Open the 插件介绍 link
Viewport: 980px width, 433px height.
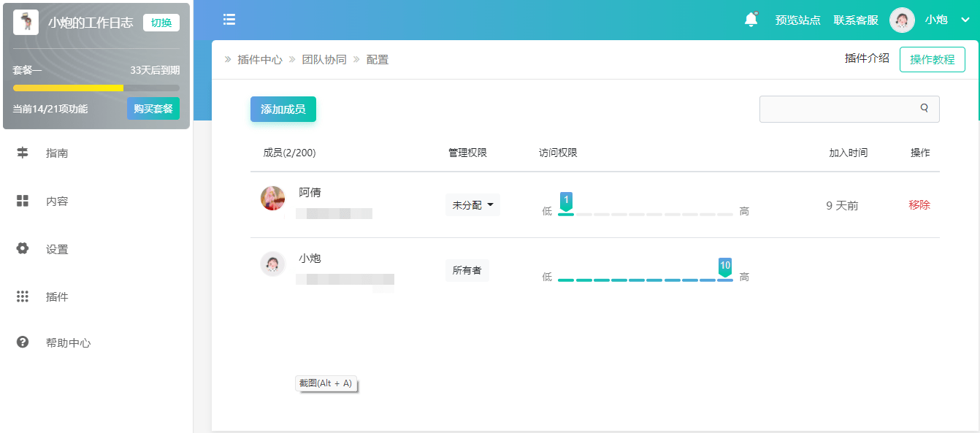[x=867, y=58]
